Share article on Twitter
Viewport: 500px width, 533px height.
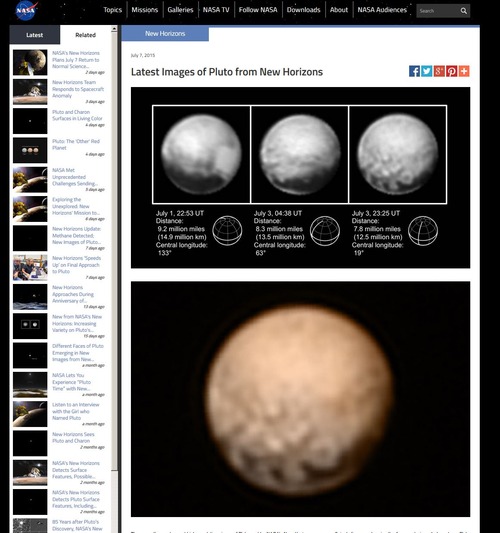[x=427, y=71]
